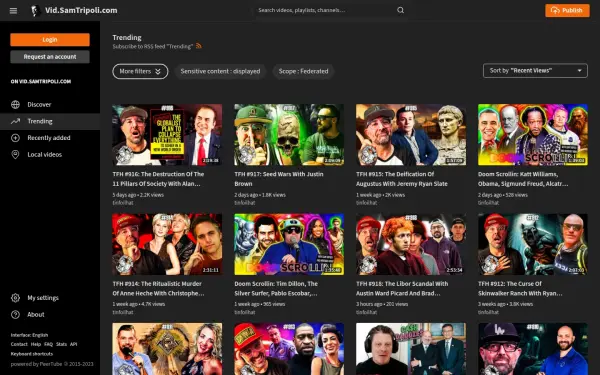Click the Recently added plus icon

(15, 138)
